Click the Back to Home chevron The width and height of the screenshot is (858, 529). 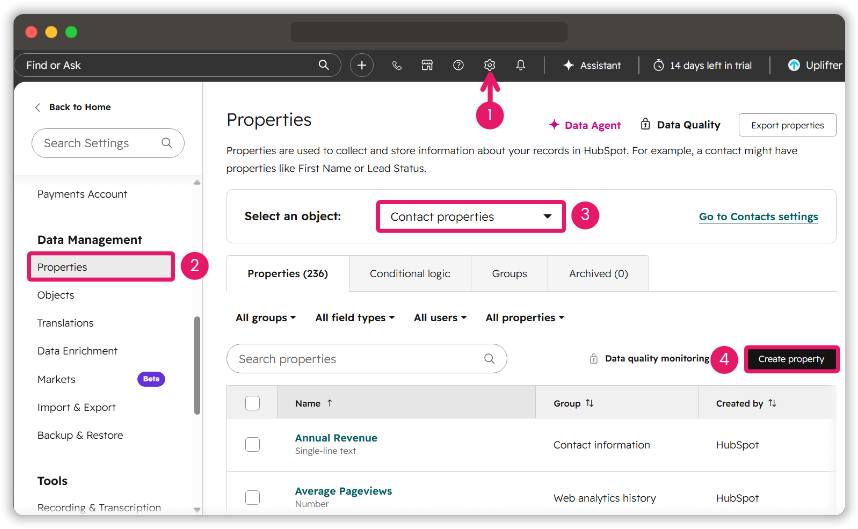(x=38, y=107)
